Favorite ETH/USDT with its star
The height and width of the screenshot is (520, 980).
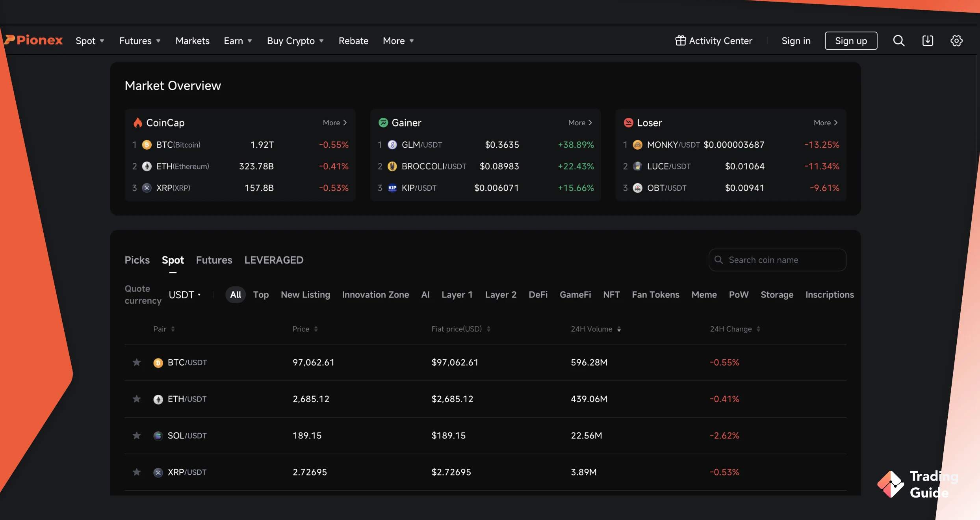137,399
